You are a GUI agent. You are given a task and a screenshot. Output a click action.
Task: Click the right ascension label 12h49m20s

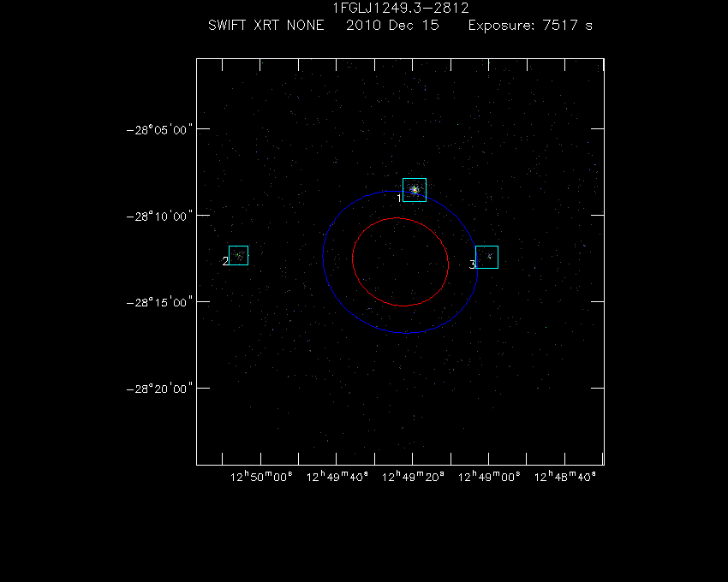(413, 477)
